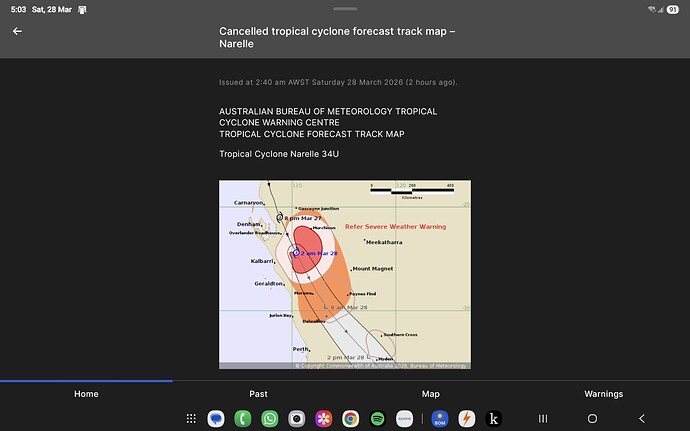Tap the '8 pm Mar 27' past position marker
Viewport: 690px width, 431px height.
coord(279,217)
